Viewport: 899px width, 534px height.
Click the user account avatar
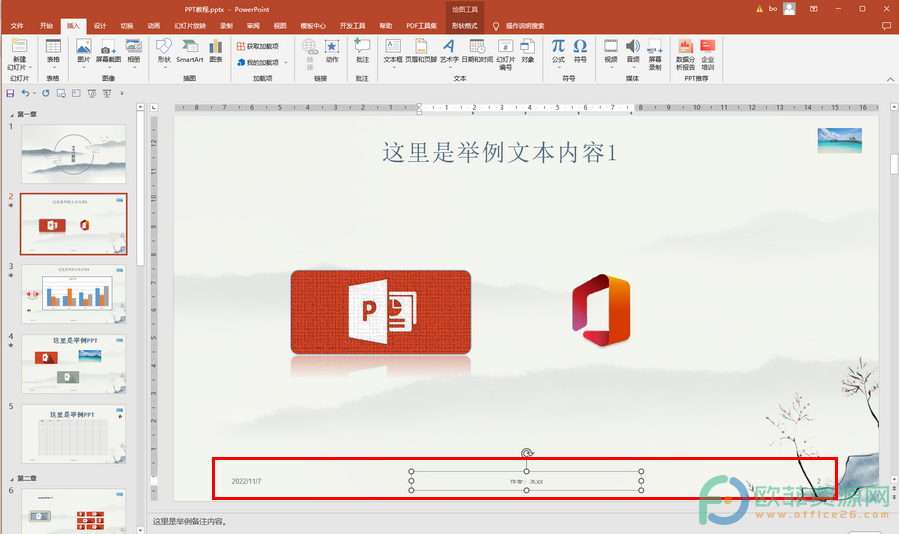click(789, 9)
